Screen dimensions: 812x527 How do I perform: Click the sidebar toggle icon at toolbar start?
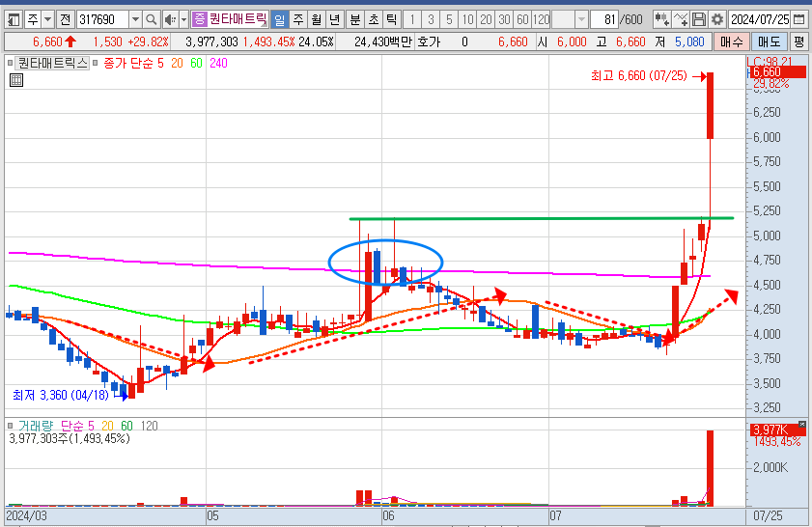(x=14, y=19)
